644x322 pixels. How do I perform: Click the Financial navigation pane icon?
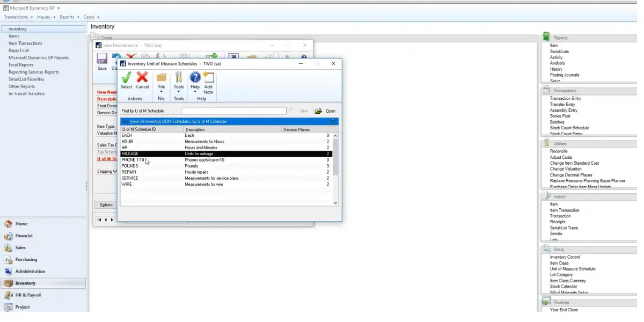point(8,236)
